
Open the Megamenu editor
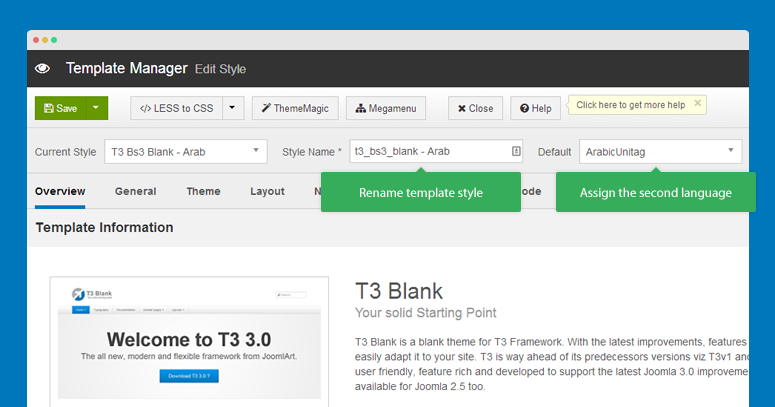(386, 108)
